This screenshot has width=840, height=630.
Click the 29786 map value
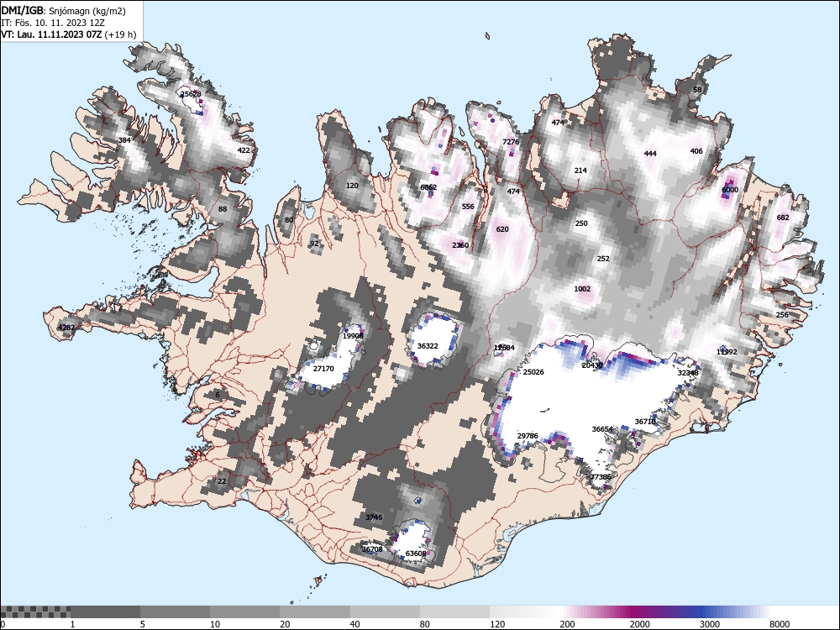click(x=528, y=435)
